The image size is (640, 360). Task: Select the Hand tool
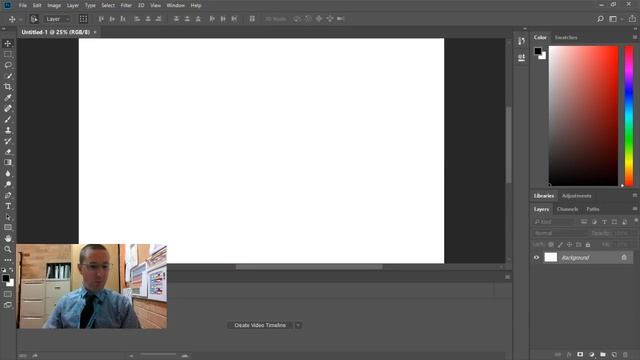[8, 238]
